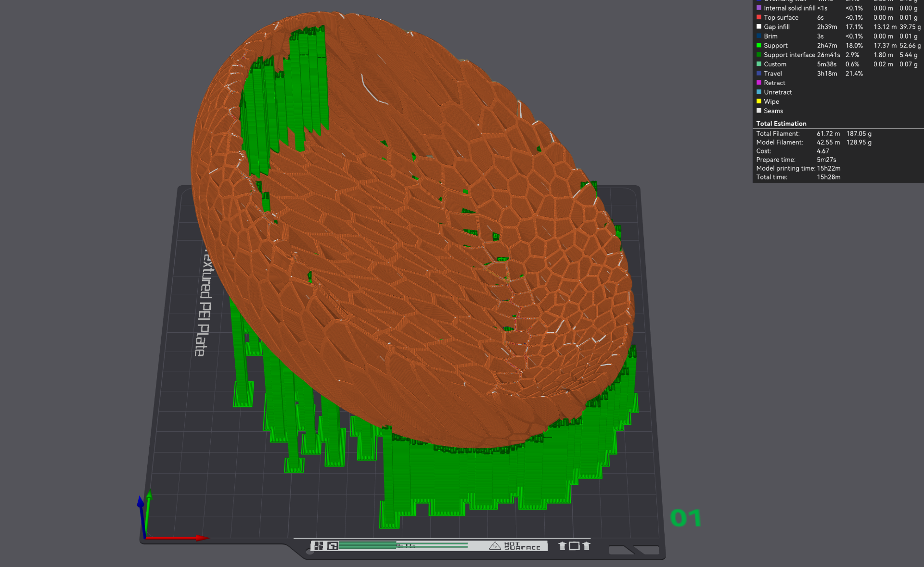Click Prepare time value 5m27s
The height and width of the screenshot is (567, 924).
click(826, 160)
